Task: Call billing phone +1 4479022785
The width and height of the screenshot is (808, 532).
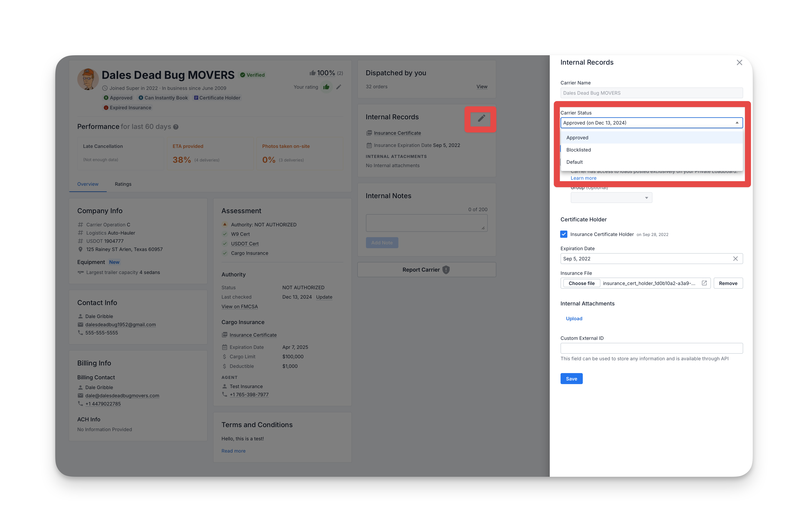Action: (x=103, y=404)
